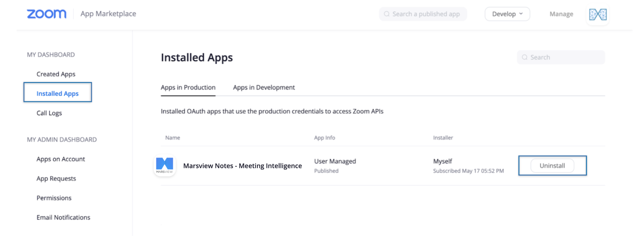Open the profile avatar icon
This screenshot has height=252, width=644.
pyautogui.click(x=598, y=14)
